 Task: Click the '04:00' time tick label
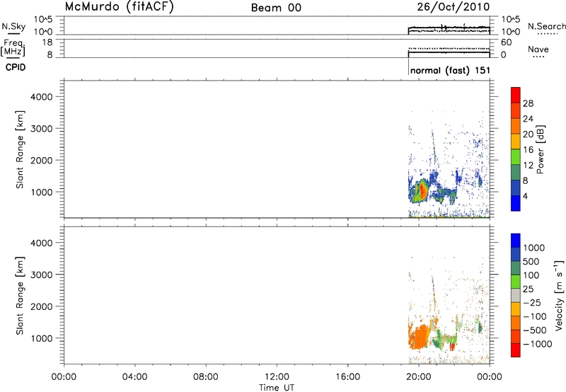pos(134,377)
